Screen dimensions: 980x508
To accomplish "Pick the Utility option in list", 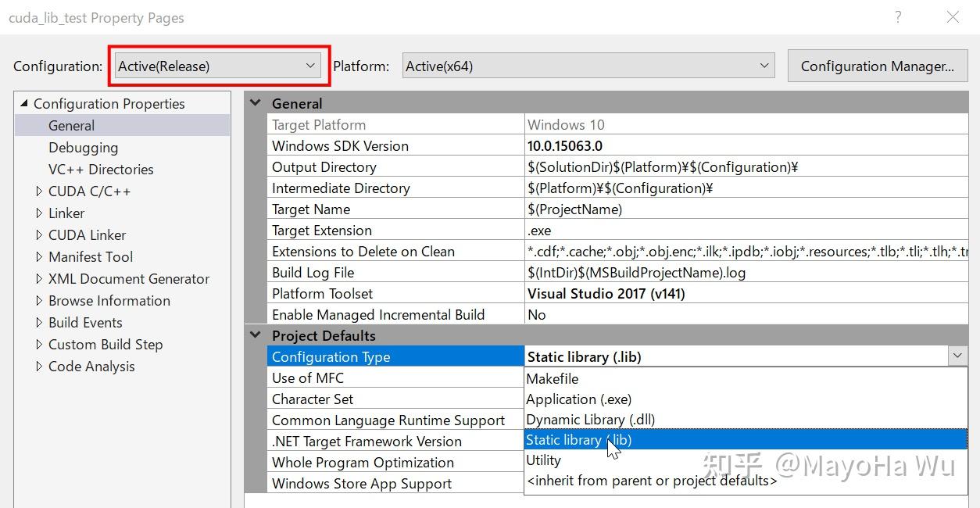I will (544, 460).
